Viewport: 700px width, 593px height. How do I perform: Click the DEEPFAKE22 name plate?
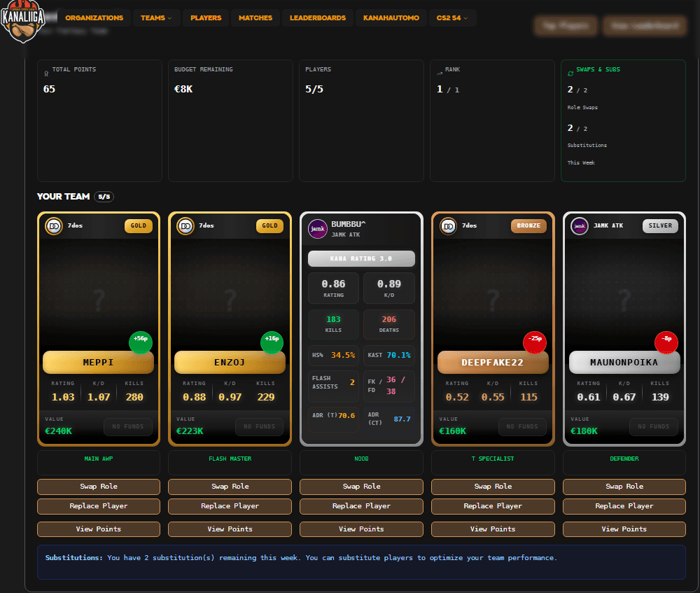492,363
